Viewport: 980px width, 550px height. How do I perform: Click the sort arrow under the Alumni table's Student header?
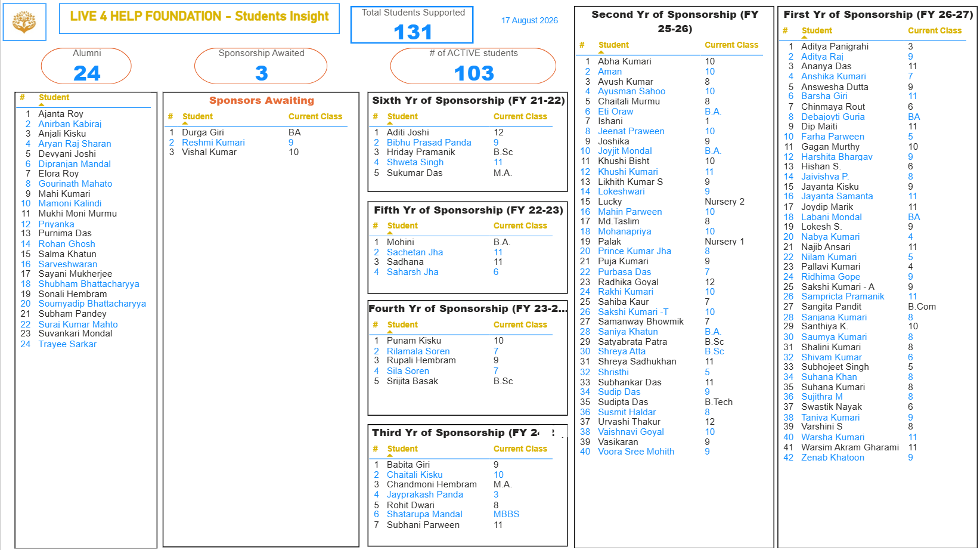[x=41, y=105]
